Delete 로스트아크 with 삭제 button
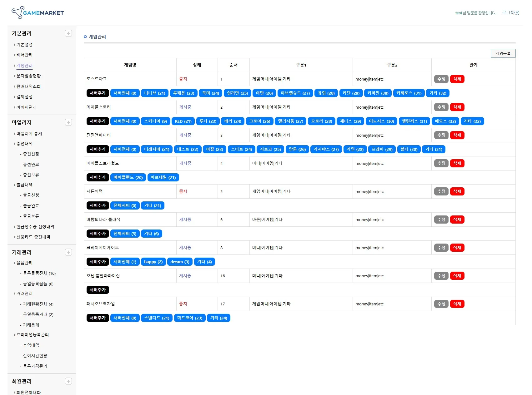The width and height of the screenshot is (532, 395). pos(457,79)
